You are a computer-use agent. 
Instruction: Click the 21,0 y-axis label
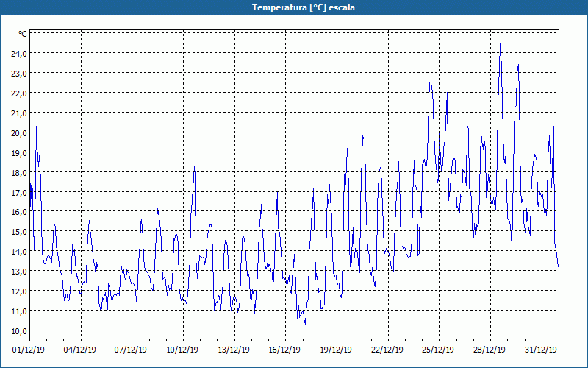click(20, 113)
